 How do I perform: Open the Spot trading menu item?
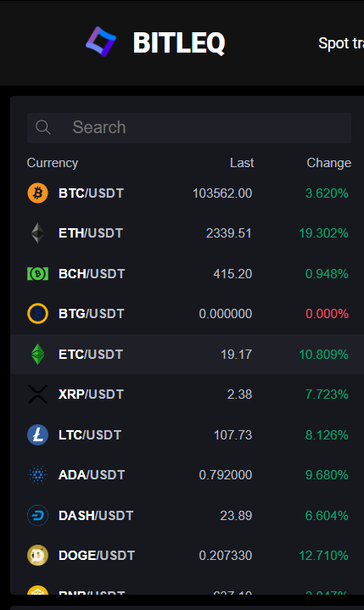point(341,43)
